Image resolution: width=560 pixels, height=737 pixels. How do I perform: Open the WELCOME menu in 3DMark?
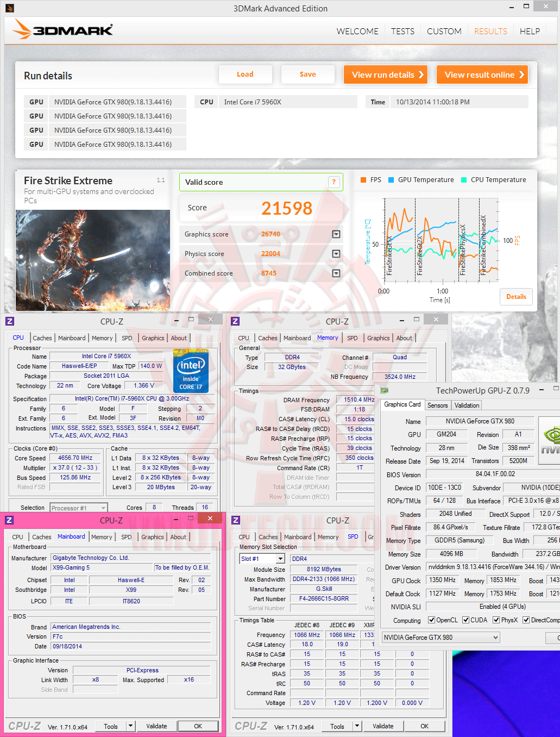(357, 32)
